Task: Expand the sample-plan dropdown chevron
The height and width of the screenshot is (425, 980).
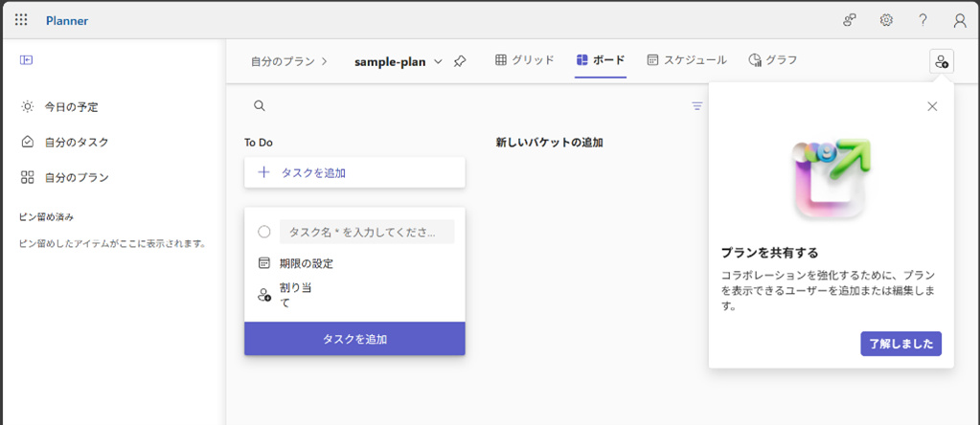Action: pyautogui.click(x=439, y=61)
